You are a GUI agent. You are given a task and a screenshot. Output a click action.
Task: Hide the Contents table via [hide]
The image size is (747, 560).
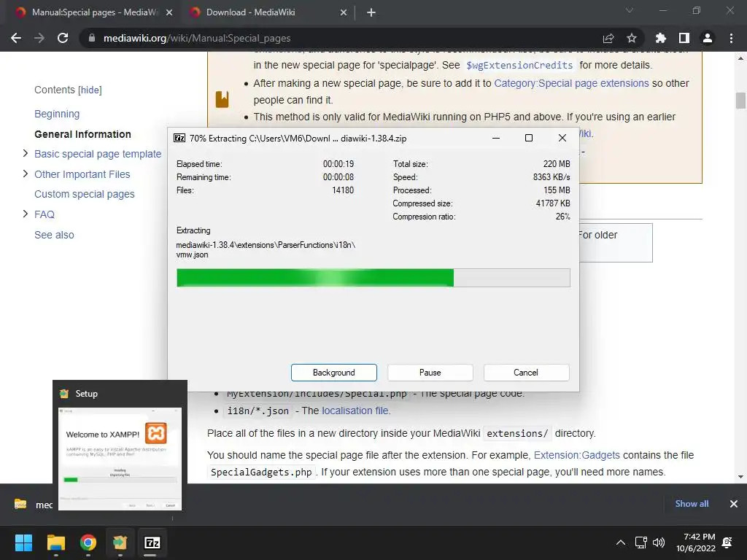(x=90, y=90)
